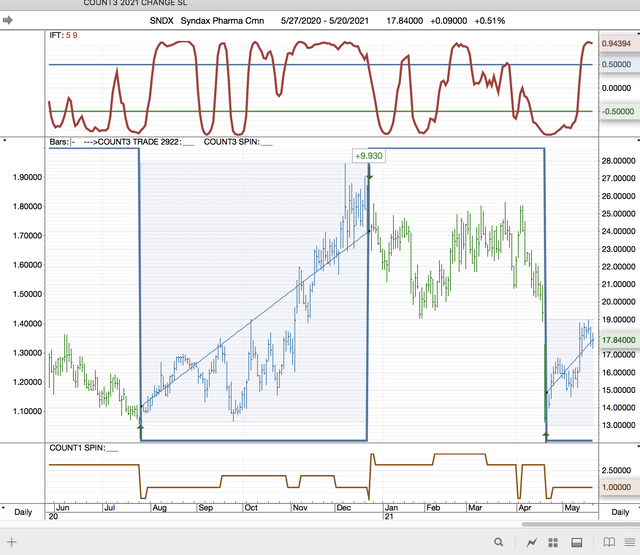Screen dimensions: 640x555
Task: Click the 17.84000 price tag on axis
Action: pyautogui.click(x=618, y=340)
